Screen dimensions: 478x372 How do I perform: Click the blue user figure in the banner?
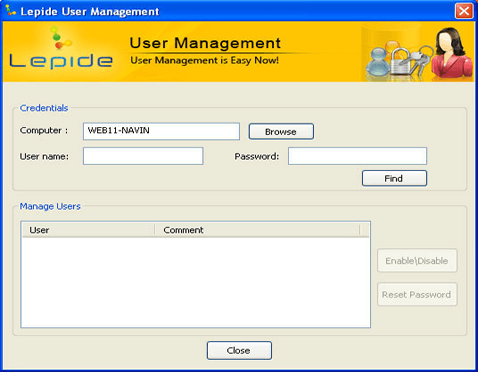[378, 61]
